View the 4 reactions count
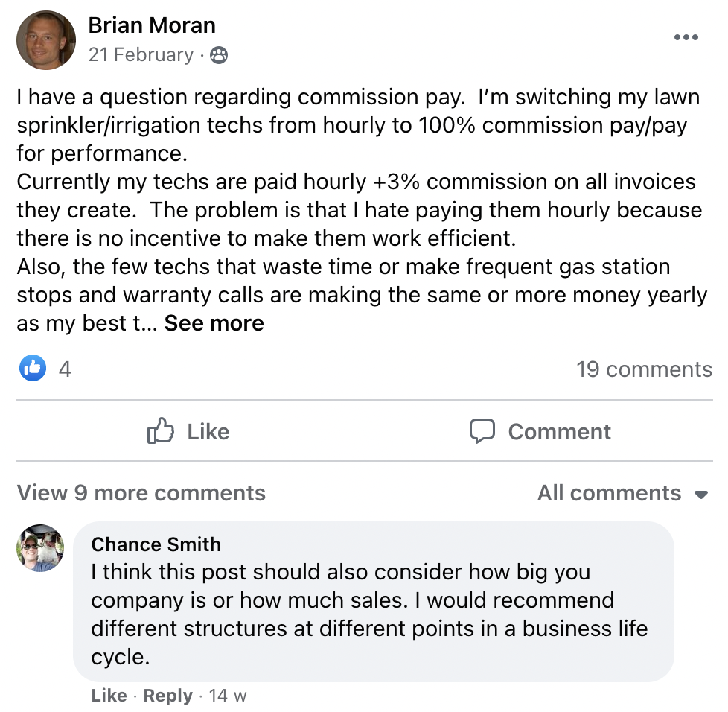 65,369
